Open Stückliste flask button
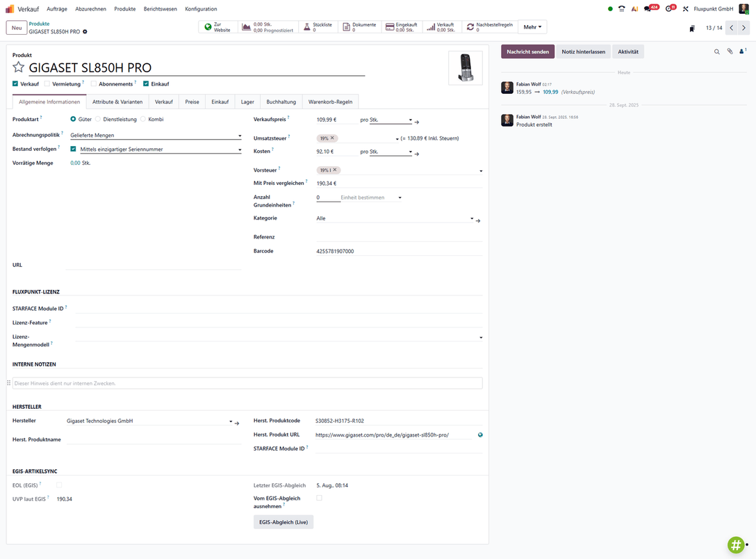The image size is (756, 559). [318, 27]
